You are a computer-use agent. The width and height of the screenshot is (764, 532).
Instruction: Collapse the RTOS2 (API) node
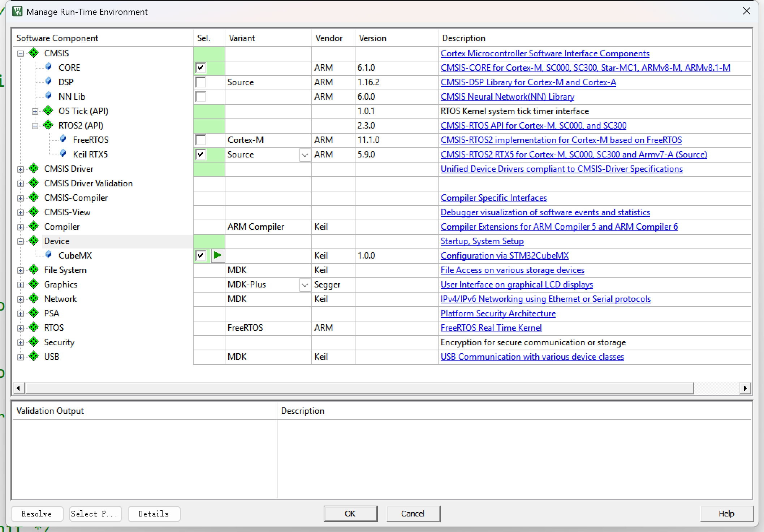click(35, 126)
